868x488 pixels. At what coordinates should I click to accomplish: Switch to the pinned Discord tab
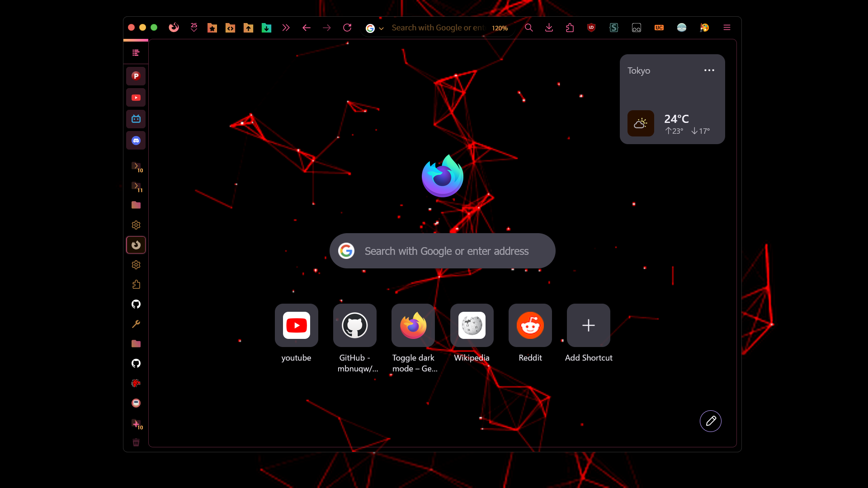click(136, 141)
